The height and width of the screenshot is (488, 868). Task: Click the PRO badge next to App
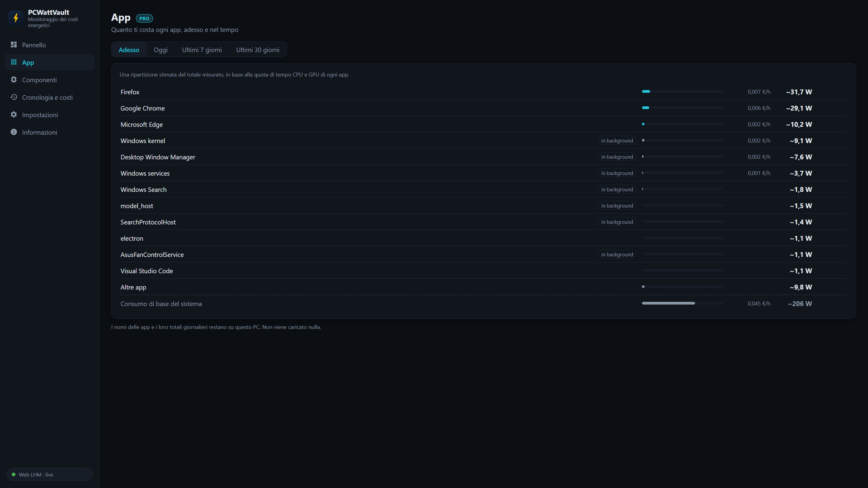coord(144,19)
